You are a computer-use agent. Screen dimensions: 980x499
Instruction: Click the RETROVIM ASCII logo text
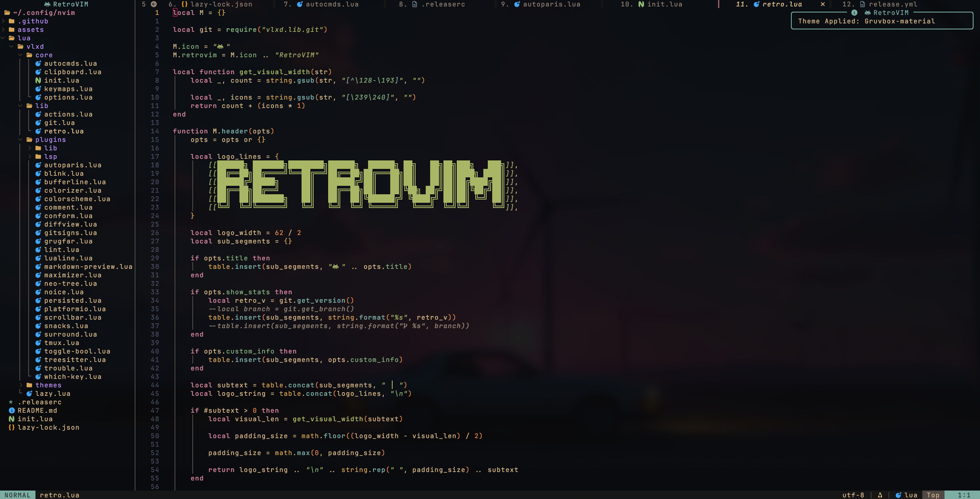361,184
